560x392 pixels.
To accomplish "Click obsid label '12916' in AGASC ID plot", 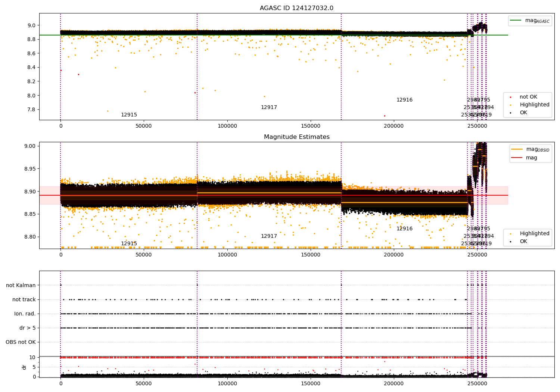I will [404, 100].
